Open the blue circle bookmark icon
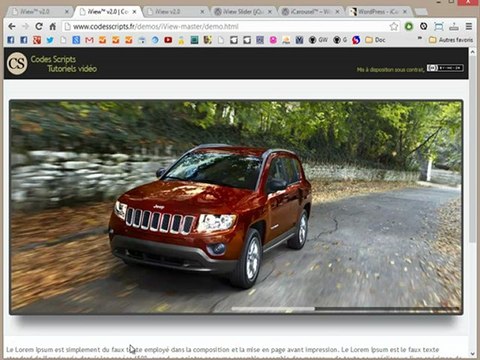This screenshot has height=360, width=480. coord(155,40)
